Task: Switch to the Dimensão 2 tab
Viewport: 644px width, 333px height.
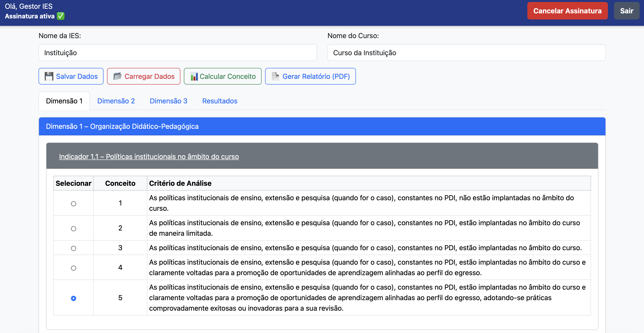Action: [116, 101]
